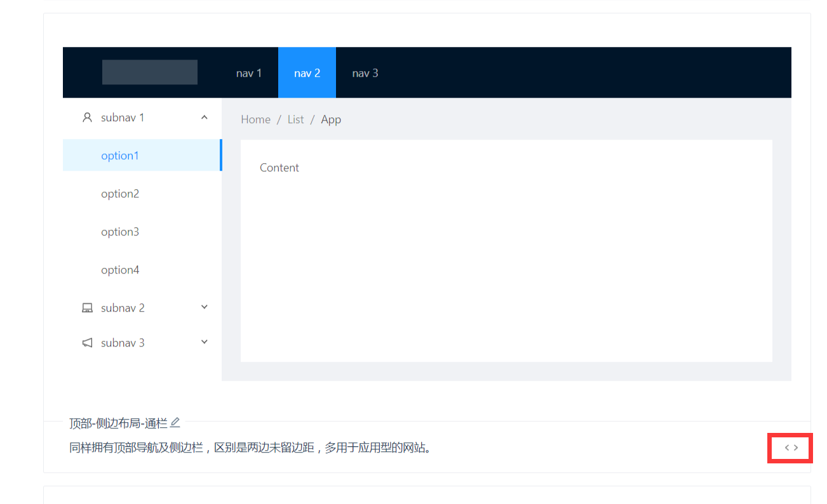The image size is (827, 504).
Task: Open the subnav 2 label
Action: coord(123,308)
